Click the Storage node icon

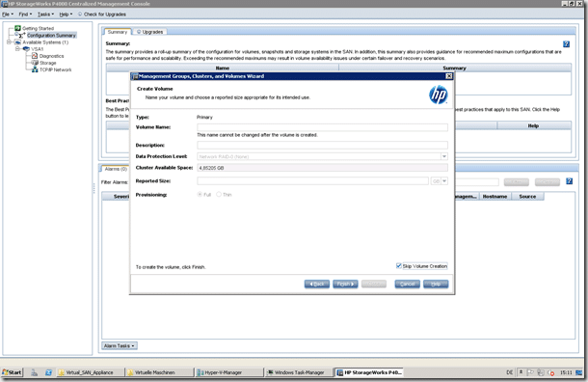click(x=35, y=63)
